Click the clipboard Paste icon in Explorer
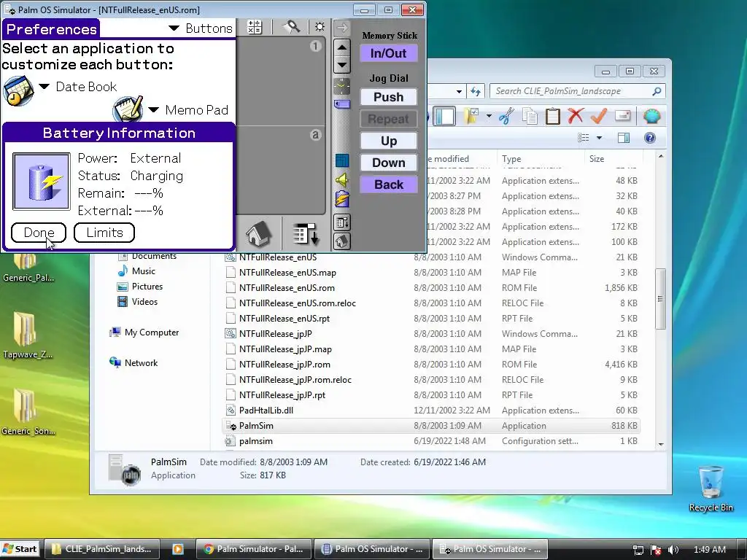747x560 pixels. coord(552,116)
